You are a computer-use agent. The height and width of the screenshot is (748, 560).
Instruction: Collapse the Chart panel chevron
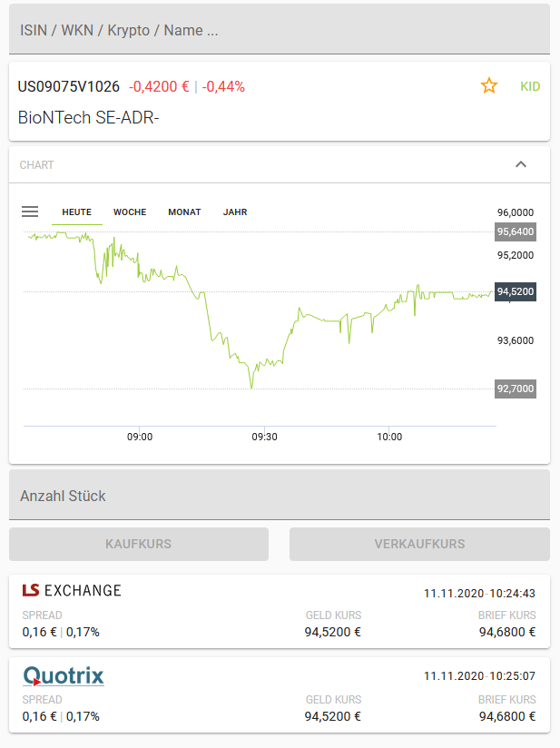(520, 164)
